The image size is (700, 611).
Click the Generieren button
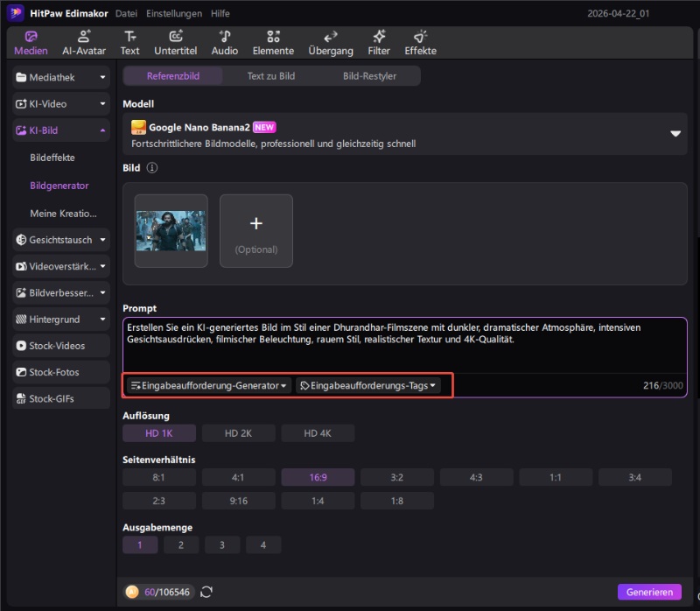(649, 592)
